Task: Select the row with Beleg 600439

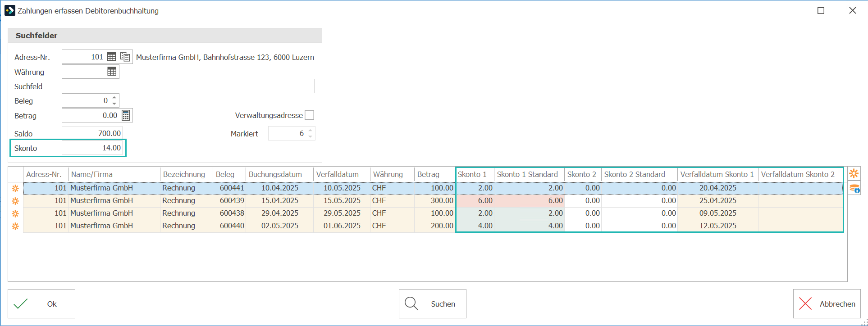Action: coord(433,201)
